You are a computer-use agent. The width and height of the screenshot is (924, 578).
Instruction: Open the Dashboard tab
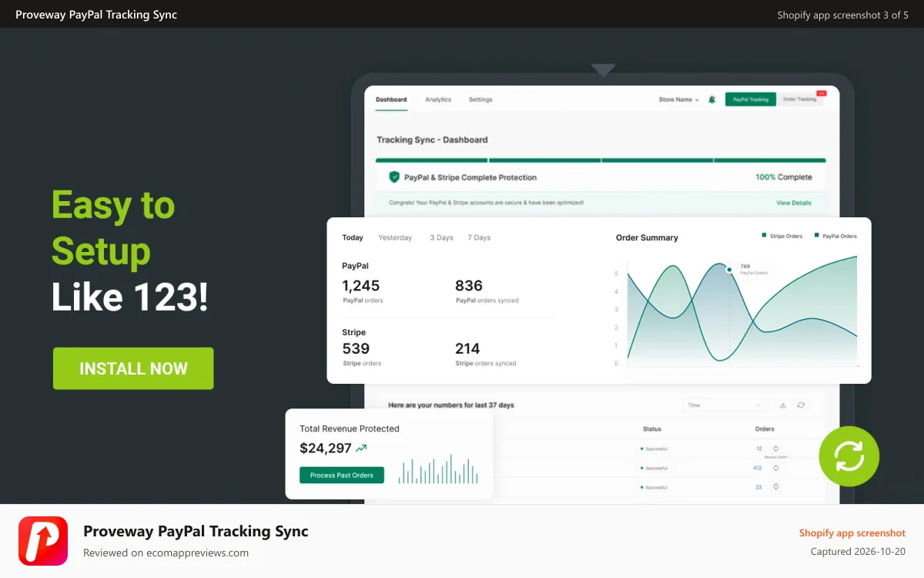(x=391, y=99)
